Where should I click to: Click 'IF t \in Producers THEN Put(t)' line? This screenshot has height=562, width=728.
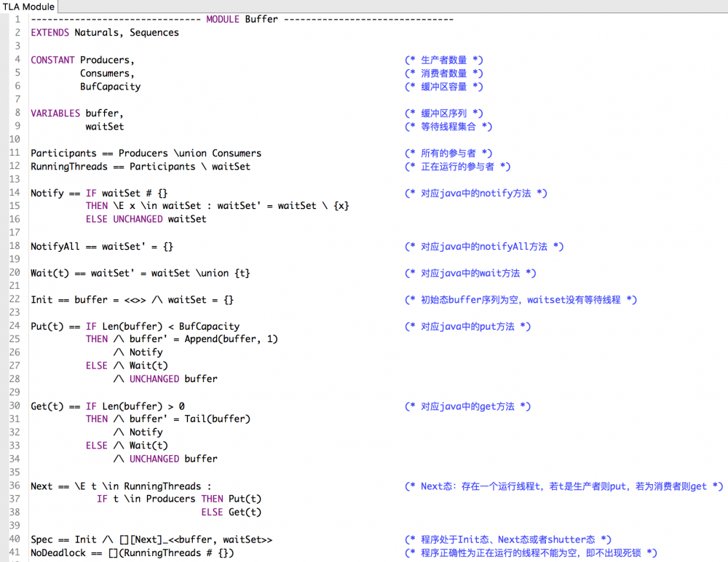coord(179,499)
